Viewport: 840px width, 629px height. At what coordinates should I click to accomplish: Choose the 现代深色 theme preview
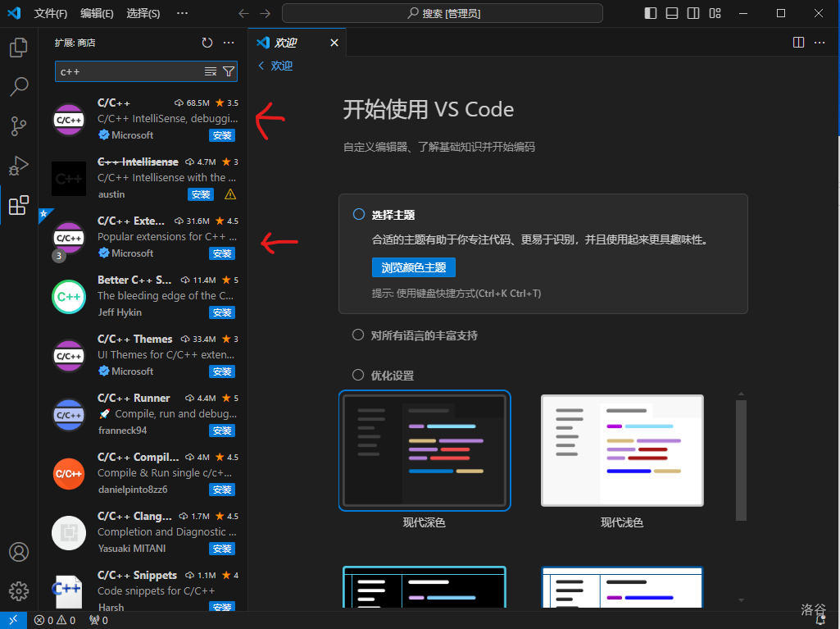[x=425, y=450]
